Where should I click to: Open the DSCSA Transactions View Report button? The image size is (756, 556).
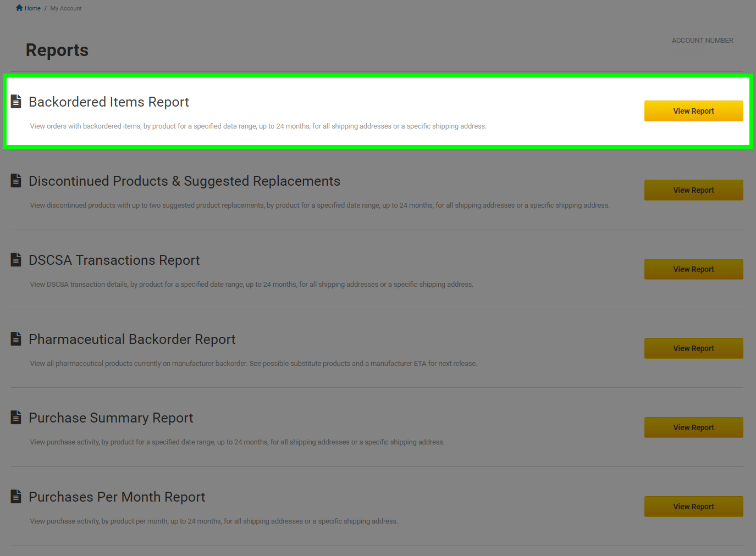click(693, 269)
